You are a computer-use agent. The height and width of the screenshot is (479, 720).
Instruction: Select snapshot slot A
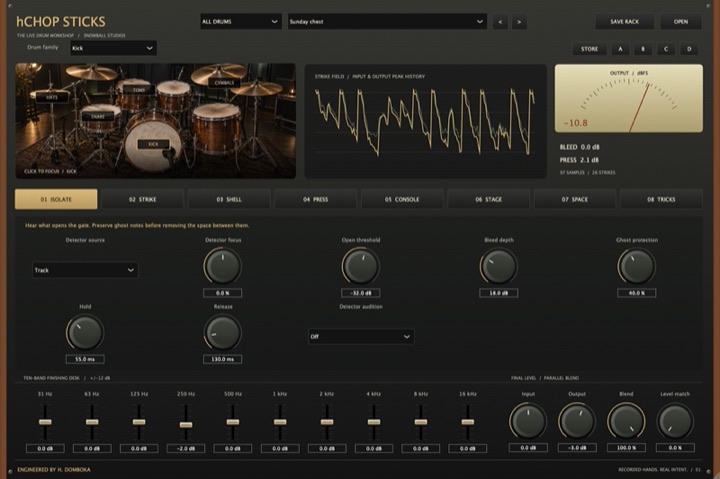coord(620,49)
